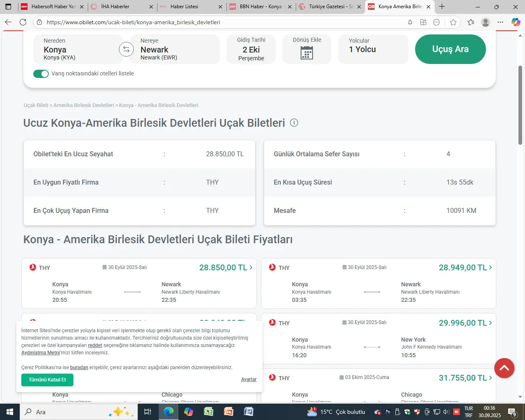Expand the 28.850,00 TL flight arrow

coord(251,267)
